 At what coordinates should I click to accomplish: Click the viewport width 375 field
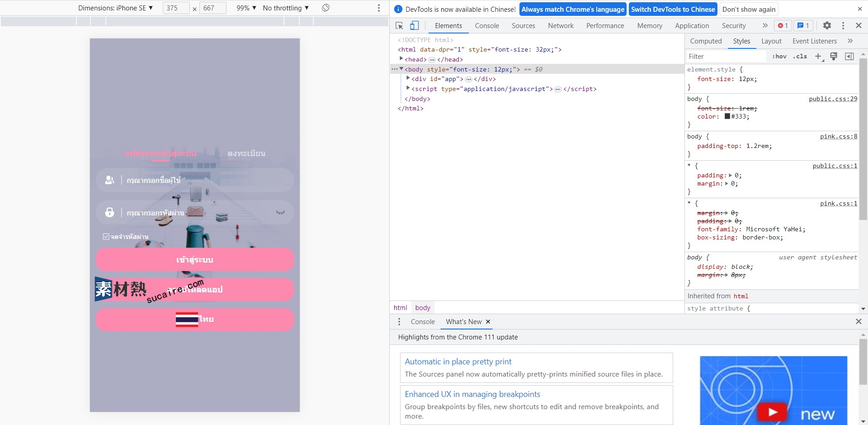176,8
